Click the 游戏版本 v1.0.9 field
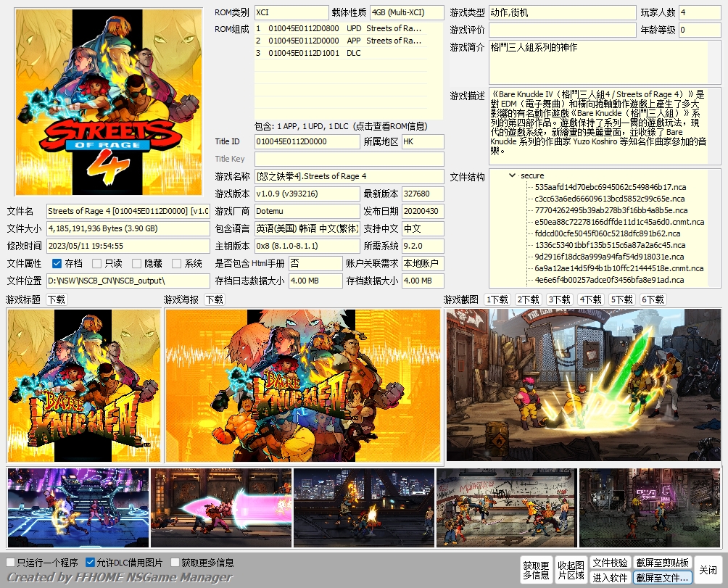Viewport: 728px width, 588px height. point(307,194)
